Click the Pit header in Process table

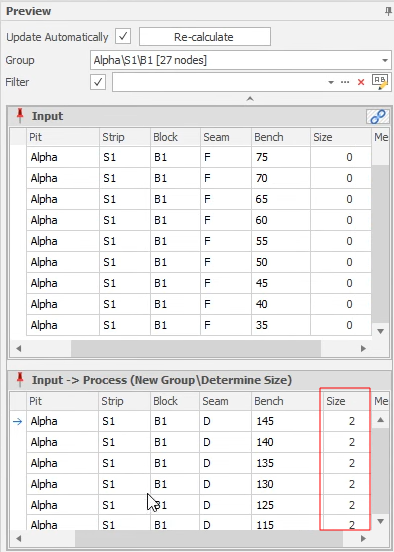point(62,401)
